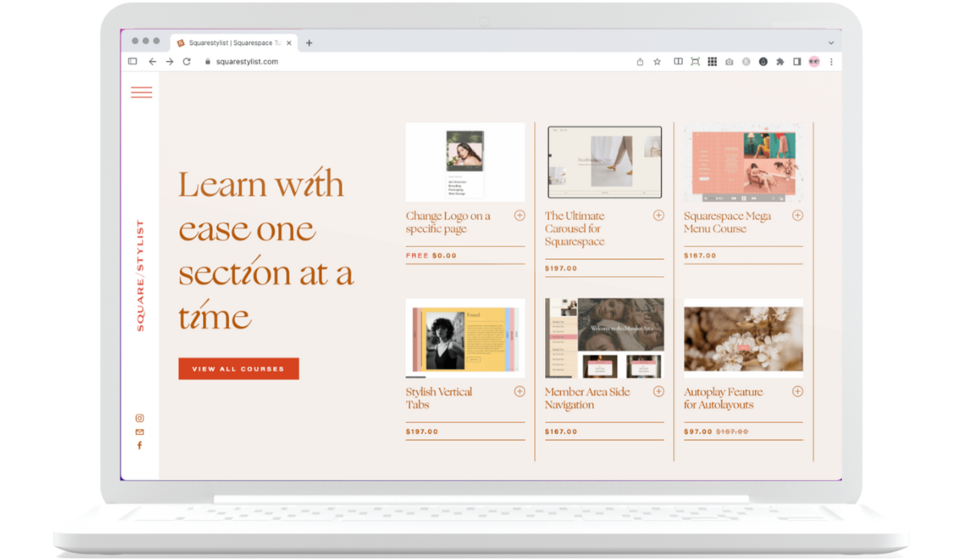Open the Squarespace Mega Menu Course title
The image size is (963, 560).
727,222
